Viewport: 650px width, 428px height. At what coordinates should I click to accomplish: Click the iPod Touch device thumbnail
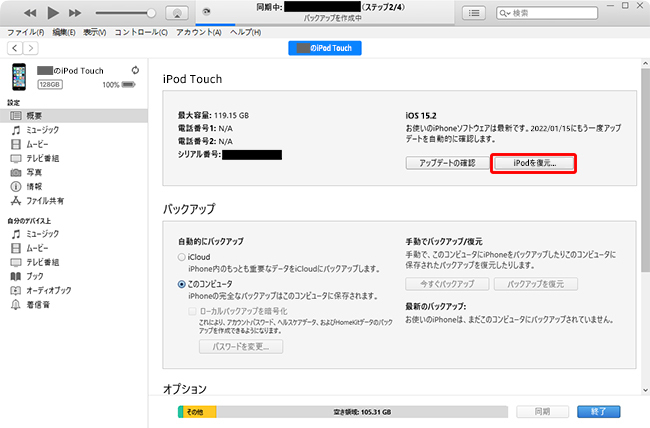point(19,77)
